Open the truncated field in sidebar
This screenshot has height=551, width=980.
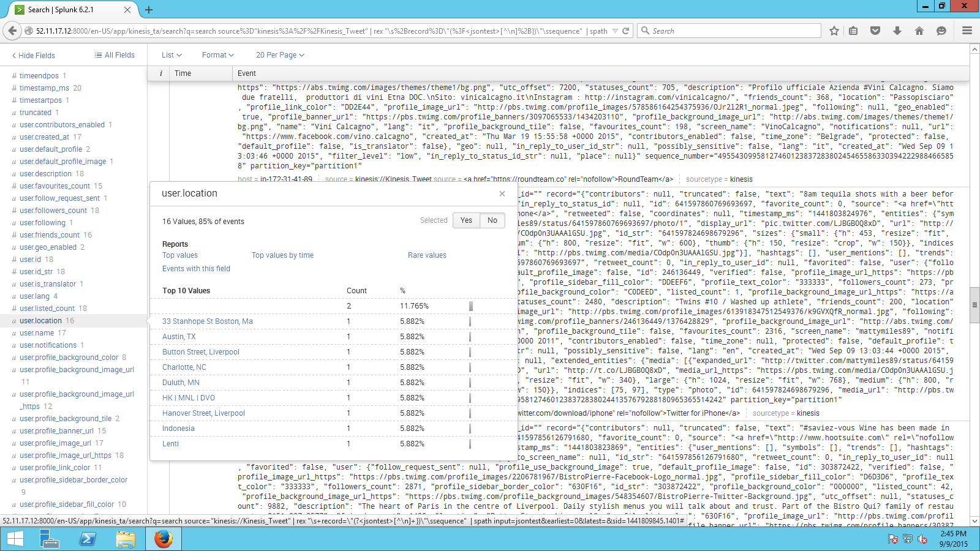[36, 113]
